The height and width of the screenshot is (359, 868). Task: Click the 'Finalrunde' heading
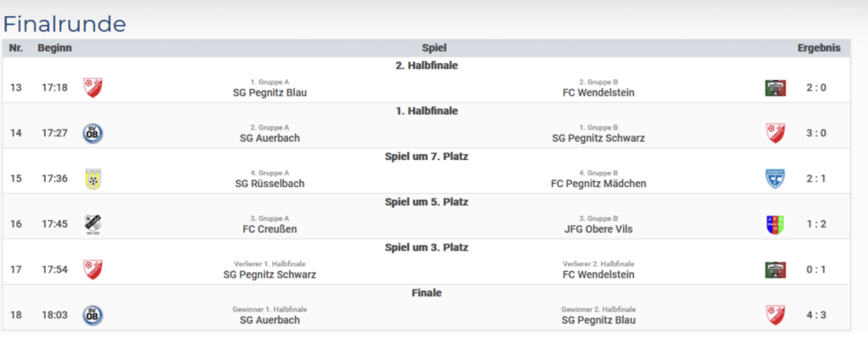(x=64, y=24)
